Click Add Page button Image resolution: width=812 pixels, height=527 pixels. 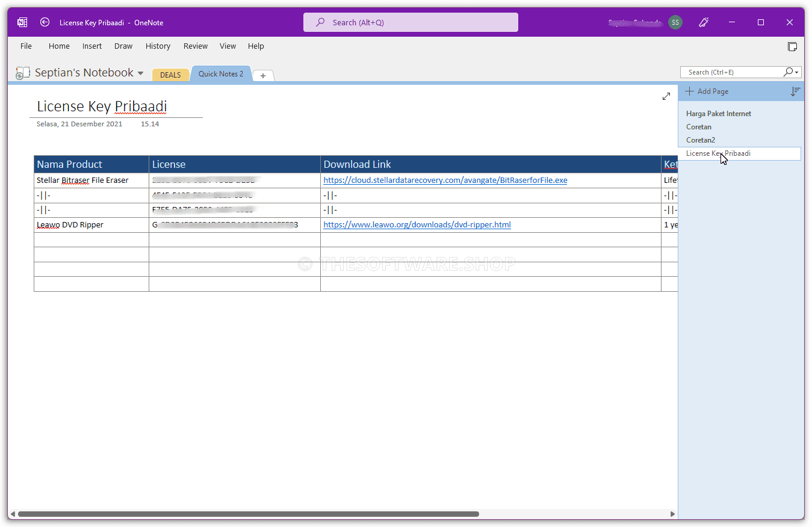[707, 91]
